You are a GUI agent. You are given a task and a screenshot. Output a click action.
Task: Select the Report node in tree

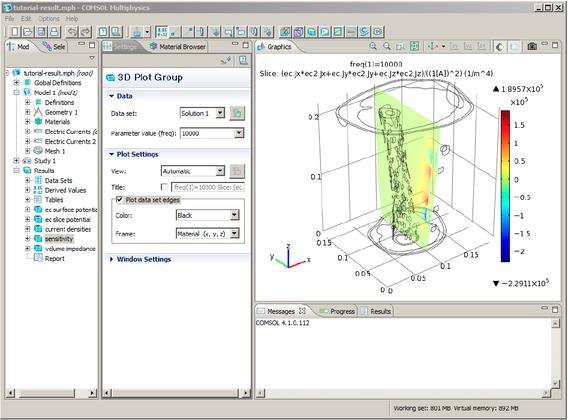[54, 258]
